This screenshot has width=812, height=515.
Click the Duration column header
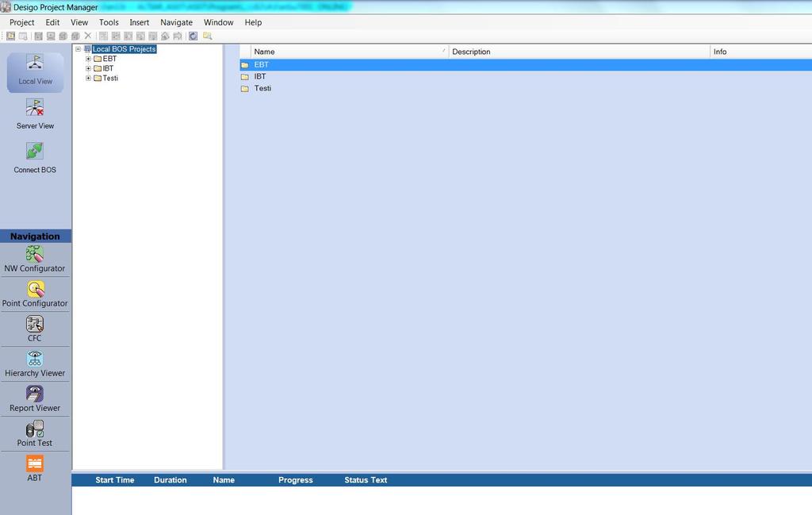[x=170, y=480]
